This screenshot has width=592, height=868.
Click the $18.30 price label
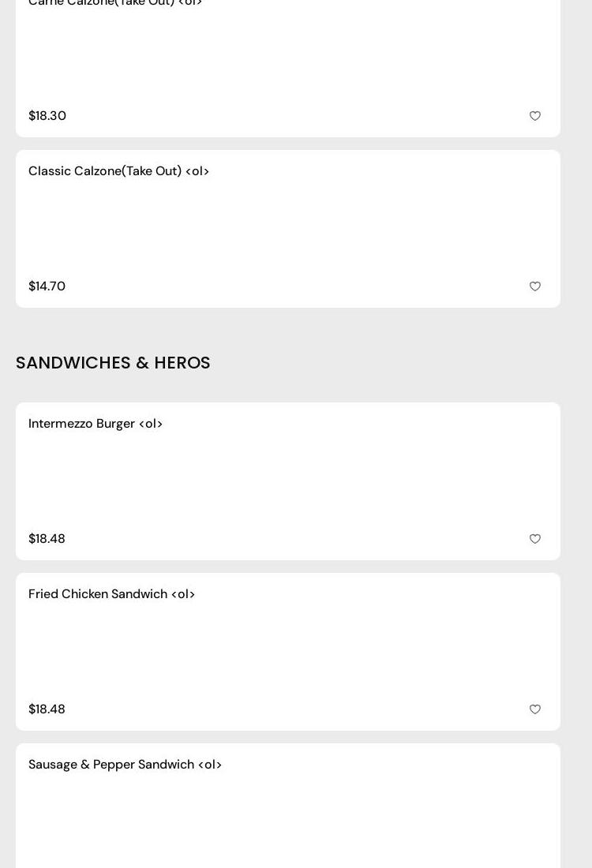coord(47,116)
